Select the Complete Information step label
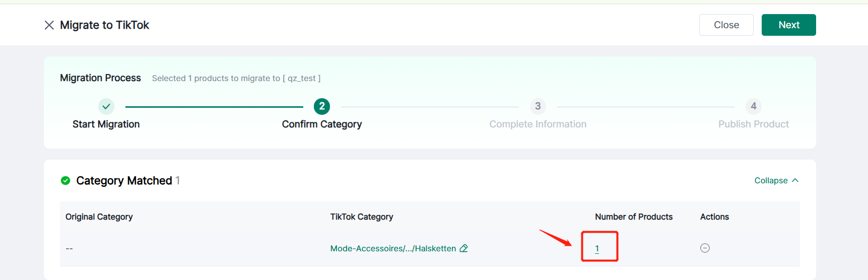 pyautogui.click(x=538, y=124)
